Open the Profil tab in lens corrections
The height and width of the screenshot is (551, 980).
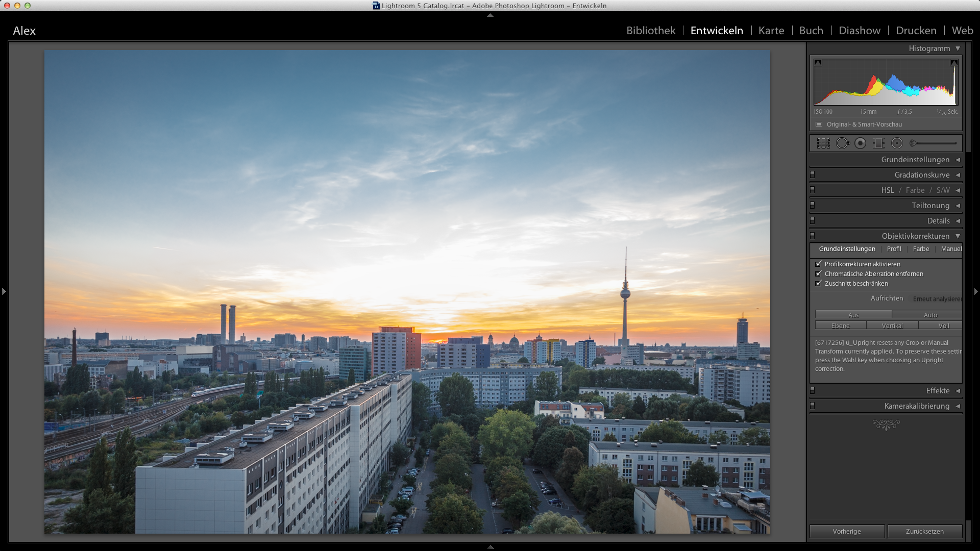click(x=894, y=249)
